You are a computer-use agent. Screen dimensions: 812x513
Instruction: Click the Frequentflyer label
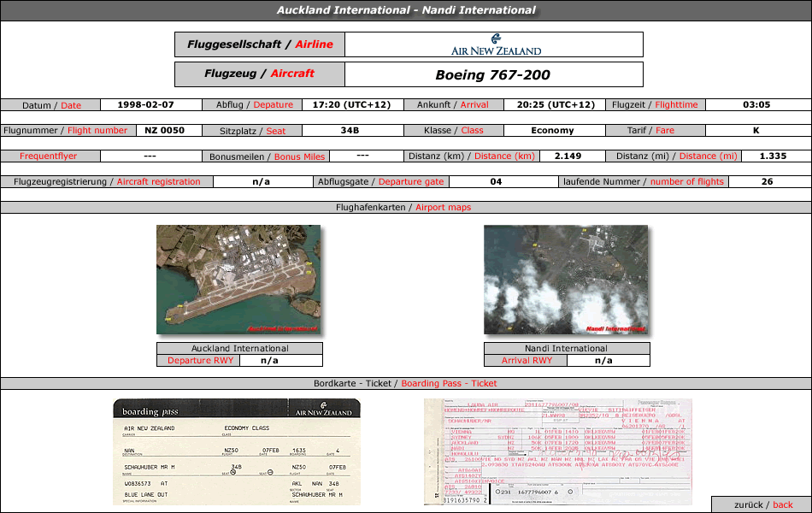50,156
